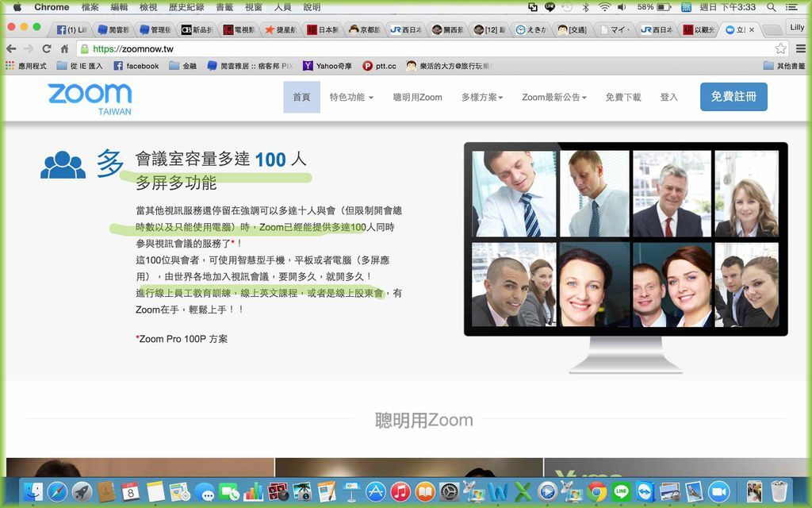Screen dimensions: 812x508
Task: Launch FaceTime from the Dock
Action: [x=228, y=491]
